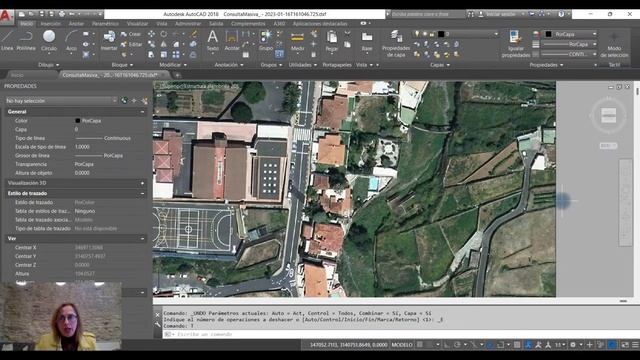This screenshot has height=360, width=640.
Task: Toggle object snap in status bar
Action: tap(501, 345)
